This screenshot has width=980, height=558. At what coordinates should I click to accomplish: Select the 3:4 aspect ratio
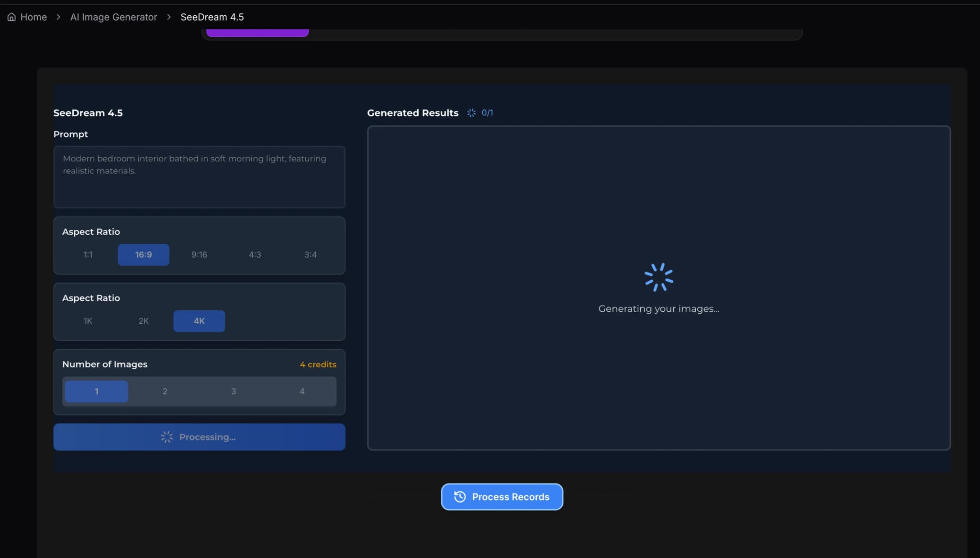[311, 255]
